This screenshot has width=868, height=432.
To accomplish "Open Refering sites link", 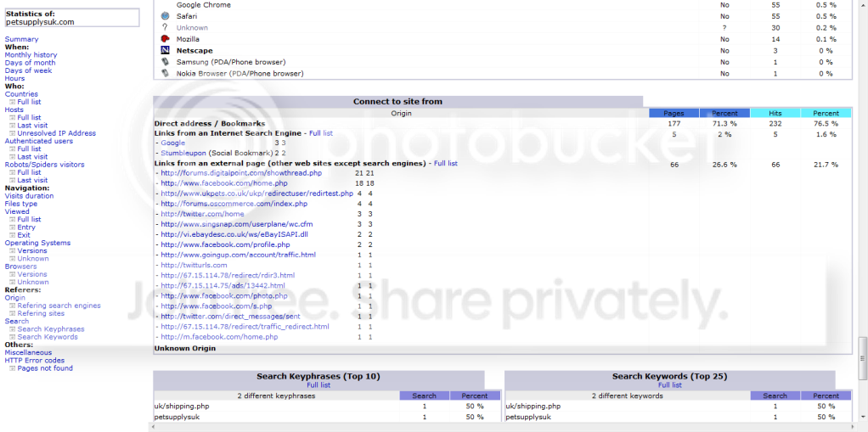I will (41, 314).
